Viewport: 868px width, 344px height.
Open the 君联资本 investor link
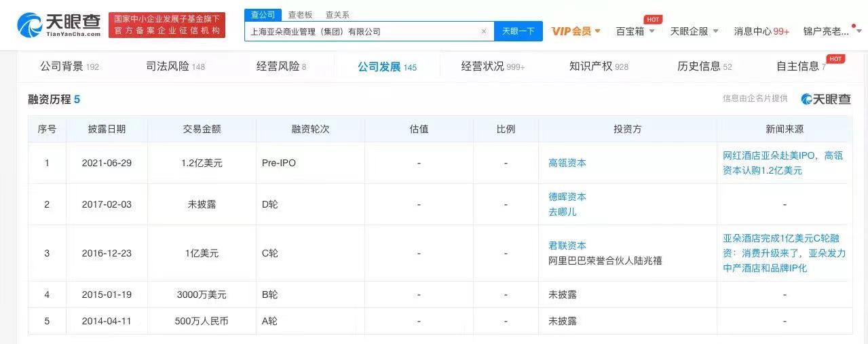pos(567,246)
